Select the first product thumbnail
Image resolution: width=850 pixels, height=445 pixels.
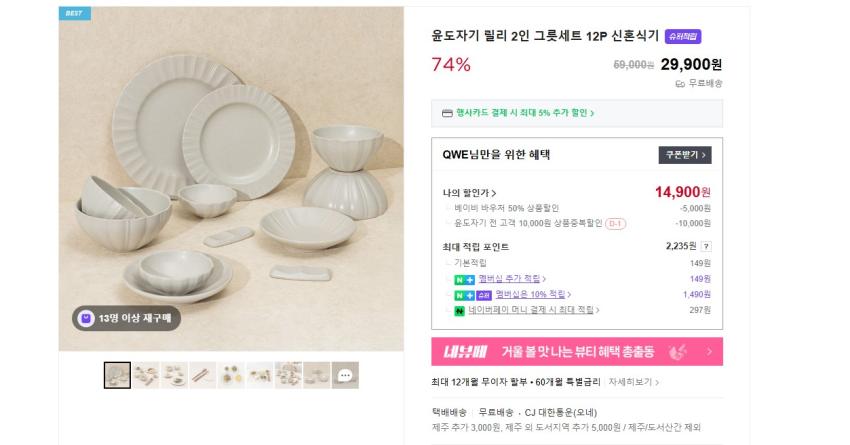[x=117, y=375]
